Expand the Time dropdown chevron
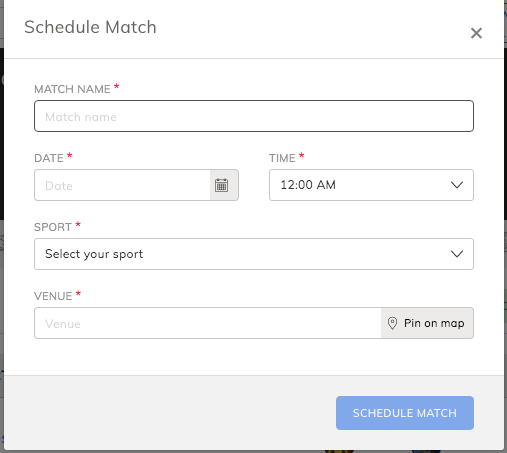The width and height of the screenshot is (507, 453). coord(457,185)
